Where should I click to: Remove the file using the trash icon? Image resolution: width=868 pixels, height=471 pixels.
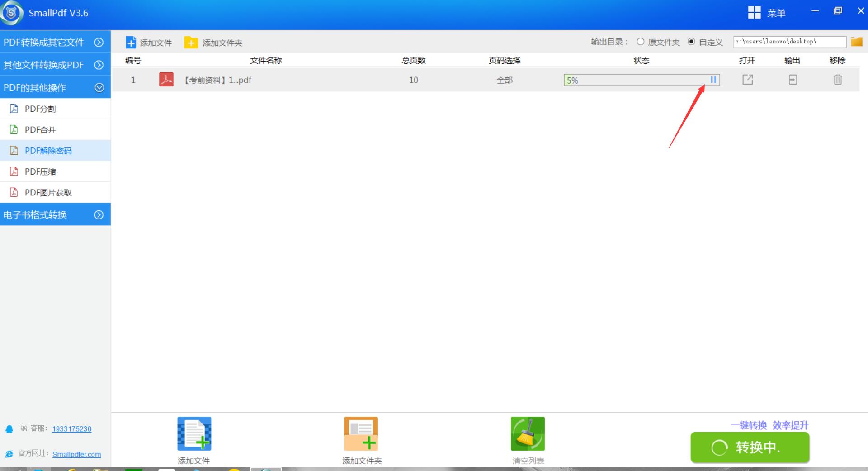pyautogui.click(x=837, y=80)
